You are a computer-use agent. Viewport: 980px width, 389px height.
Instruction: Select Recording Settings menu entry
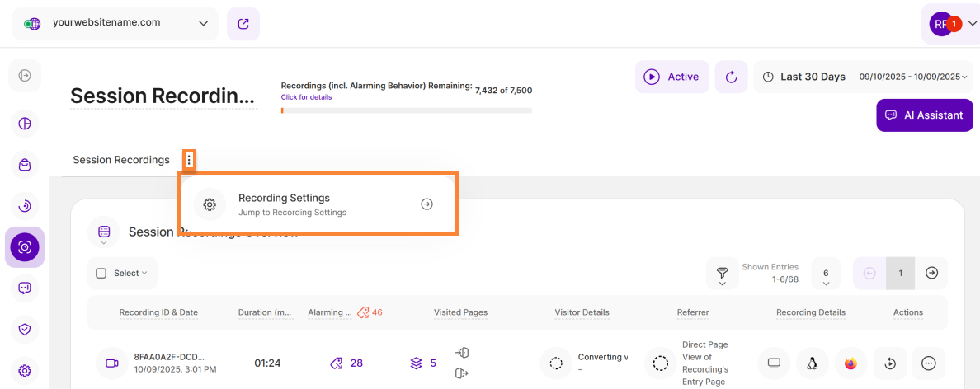coord(318,204)
